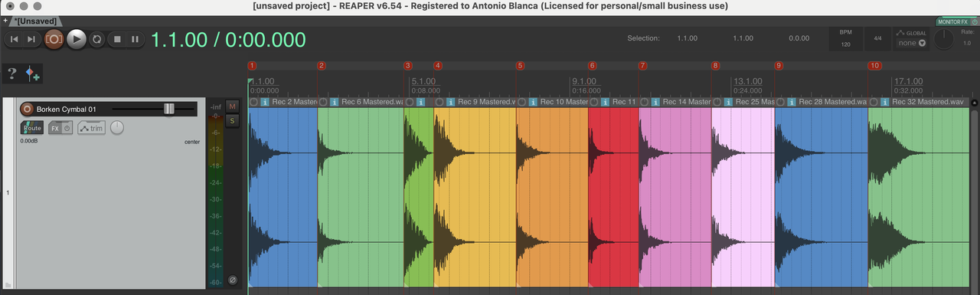This screenshot has width=980, height=295.
Task: Pause playback with the Pause button
Action: coord(135,39)
